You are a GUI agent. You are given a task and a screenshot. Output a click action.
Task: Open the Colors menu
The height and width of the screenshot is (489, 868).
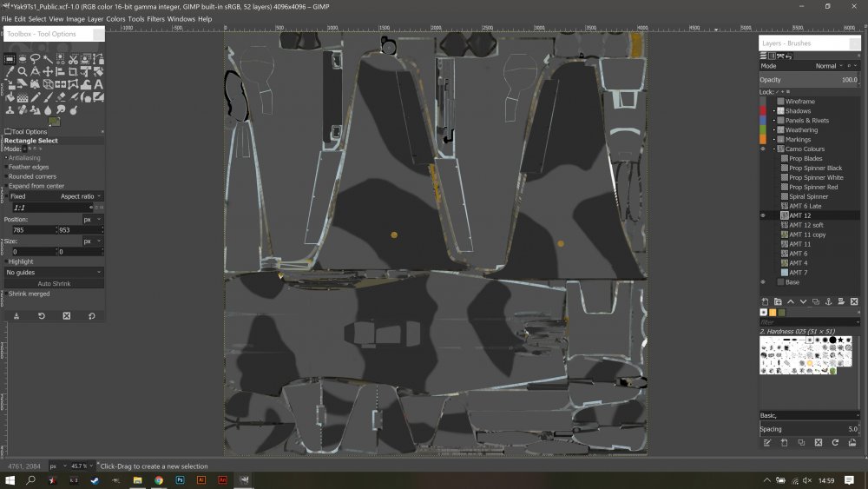(x=115, y=18)
